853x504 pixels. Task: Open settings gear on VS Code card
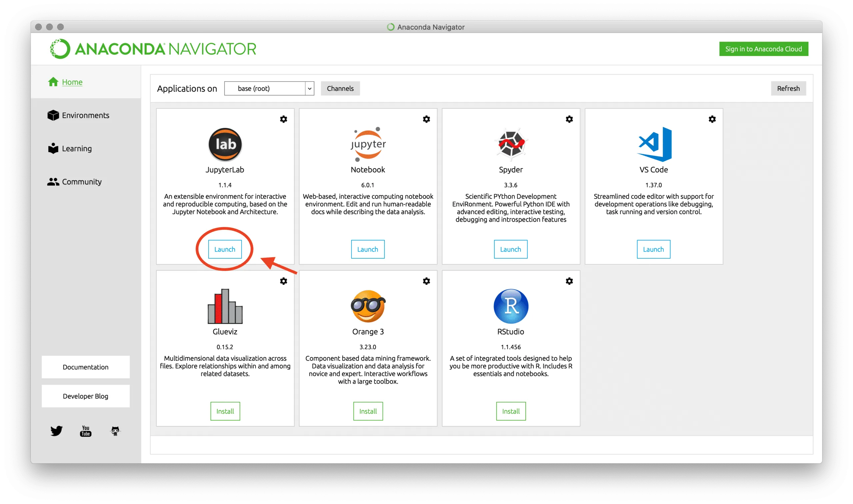click(712, 119)
